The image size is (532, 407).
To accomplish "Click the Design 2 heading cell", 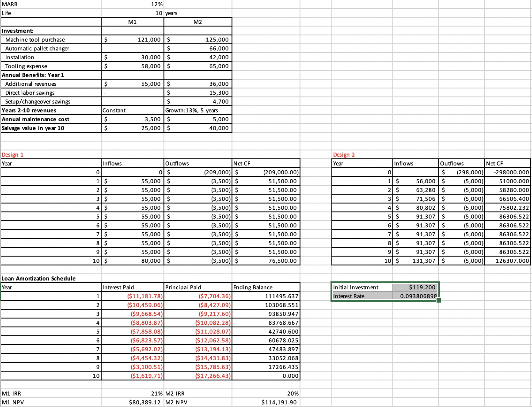I will [x=345, y=154].
